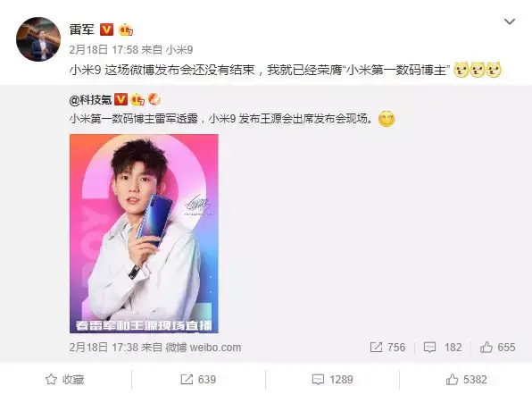532x395 pixels.
Task: Click the orange V verification badge beside 雷军
Action: pos(106,29)
